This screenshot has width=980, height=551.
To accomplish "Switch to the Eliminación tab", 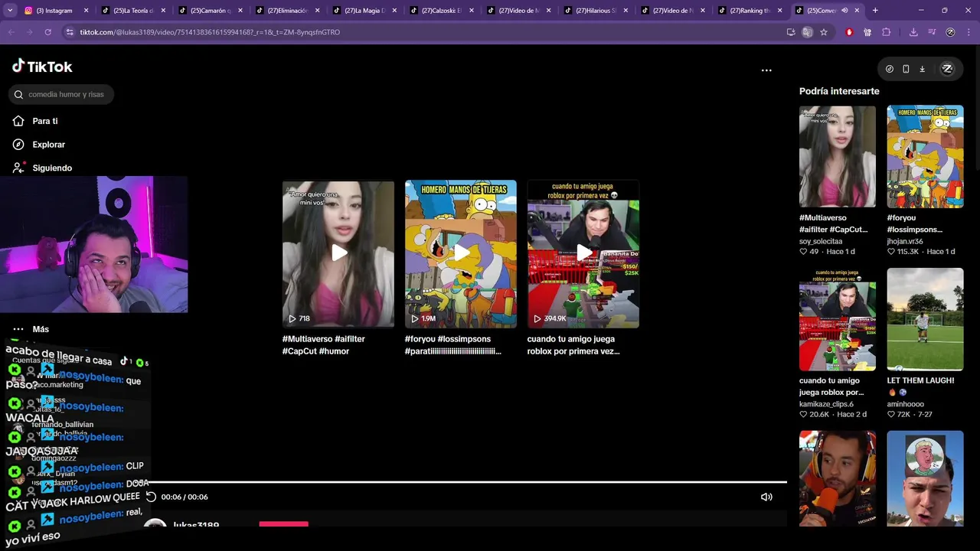I will click(x=288, y=11).
